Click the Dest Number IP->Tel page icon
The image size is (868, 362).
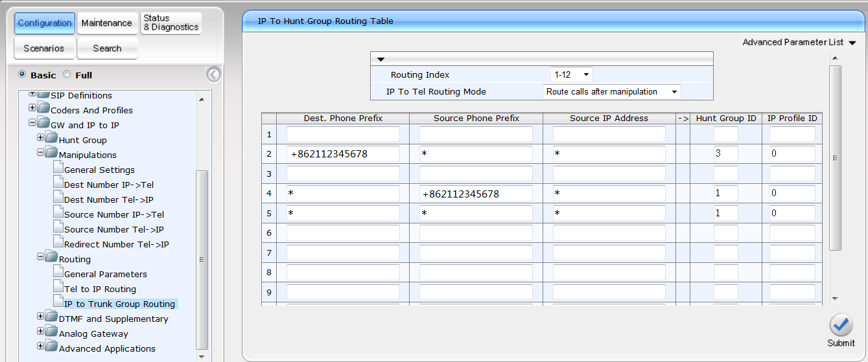tap(58, 183)
